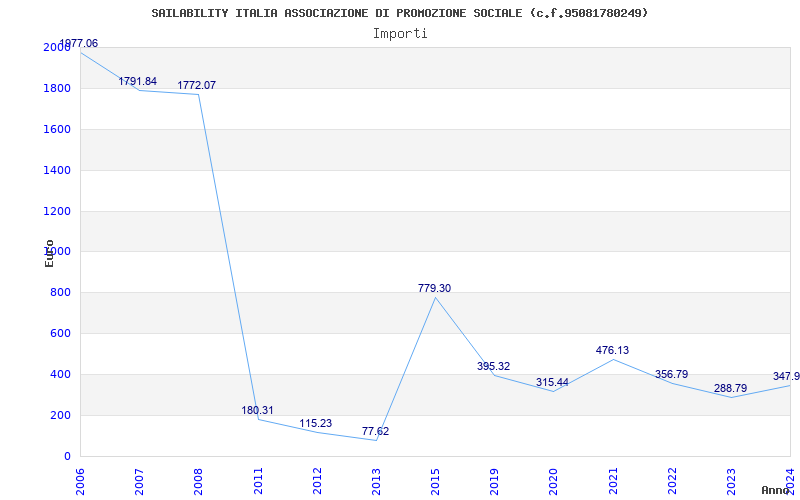Select the 779.30 peak data label

(434, 288)
